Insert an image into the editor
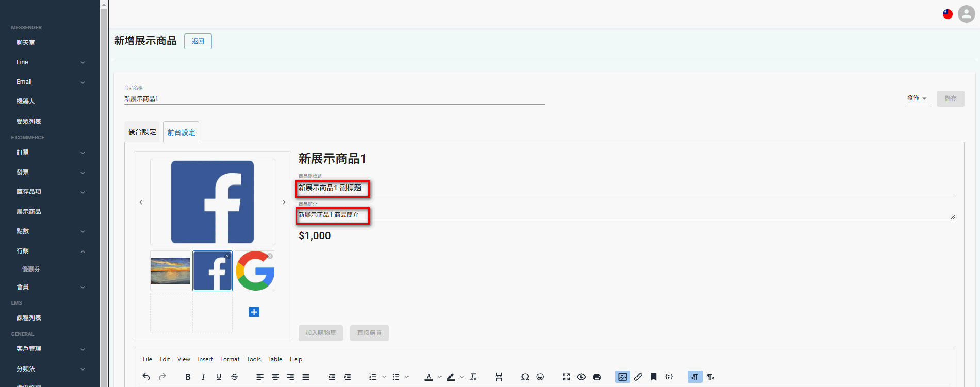The image size is (980, 387). tap(623, 377)
